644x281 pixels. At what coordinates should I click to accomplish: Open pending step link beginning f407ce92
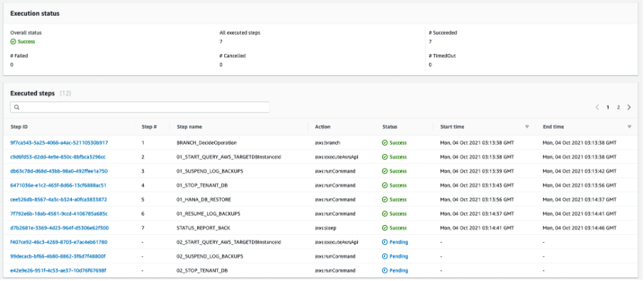click(59, 242)
